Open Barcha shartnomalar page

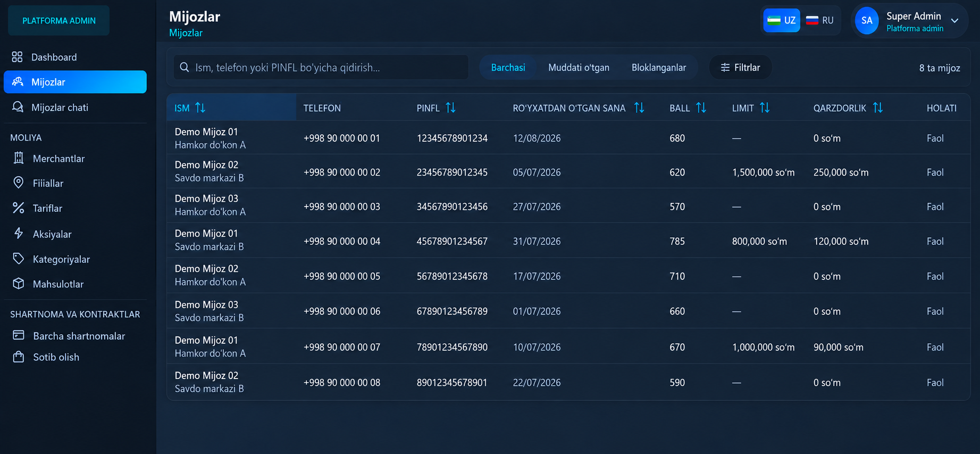coord(75,335)
